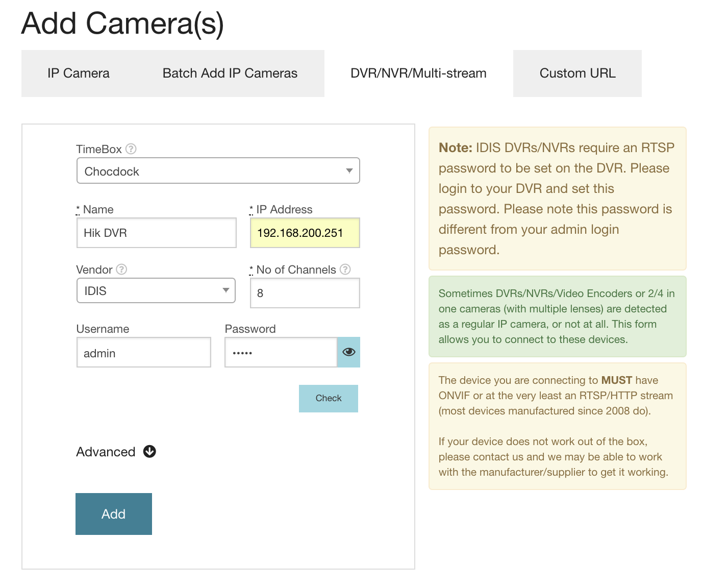
Task: Expand the Advanced section label
Action: (106, 452)
